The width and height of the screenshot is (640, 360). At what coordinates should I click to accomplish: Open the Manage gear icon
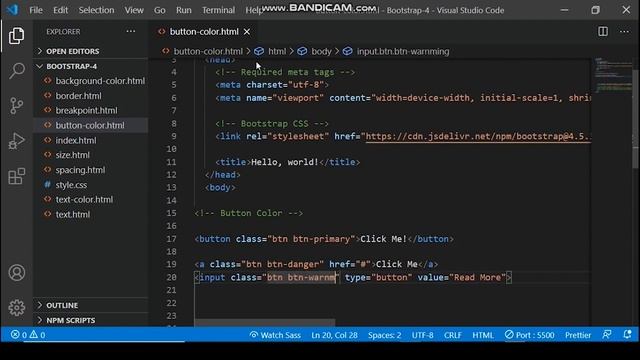tap(16, 308)
